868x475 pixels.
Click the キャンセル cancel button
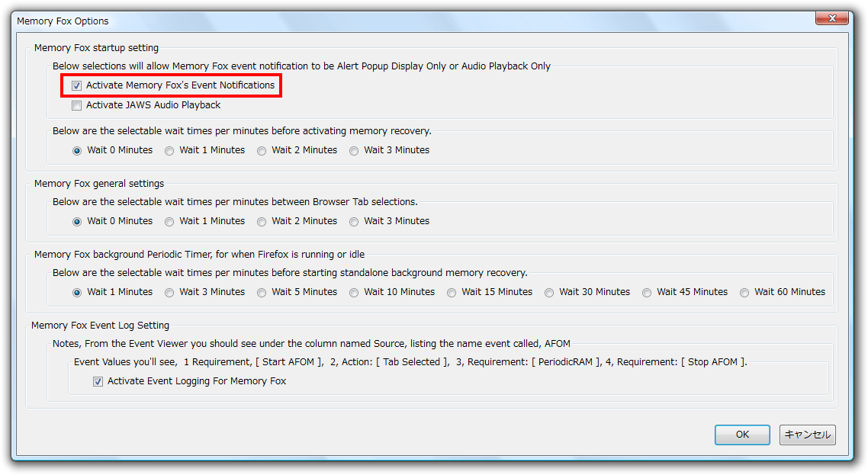pyautogui.click(x=808, y=435)
